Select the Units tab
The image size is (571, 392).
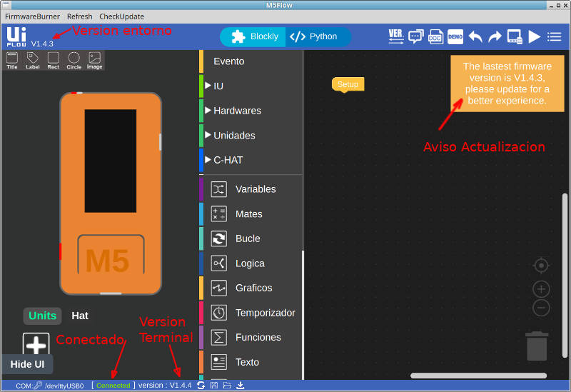point(43,316)
